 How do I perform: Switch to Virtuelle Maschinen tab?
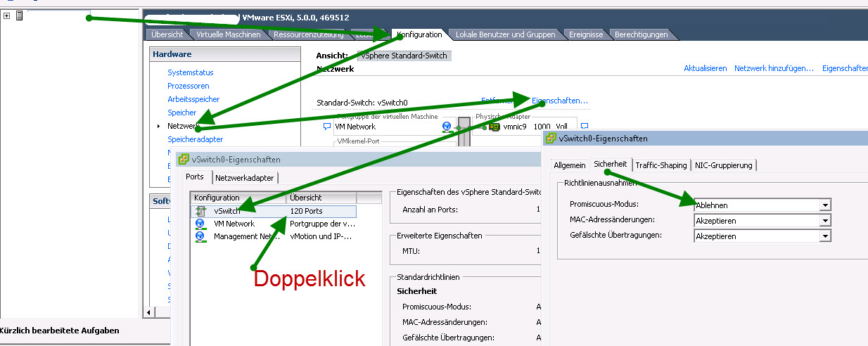(x=229, y=34)
